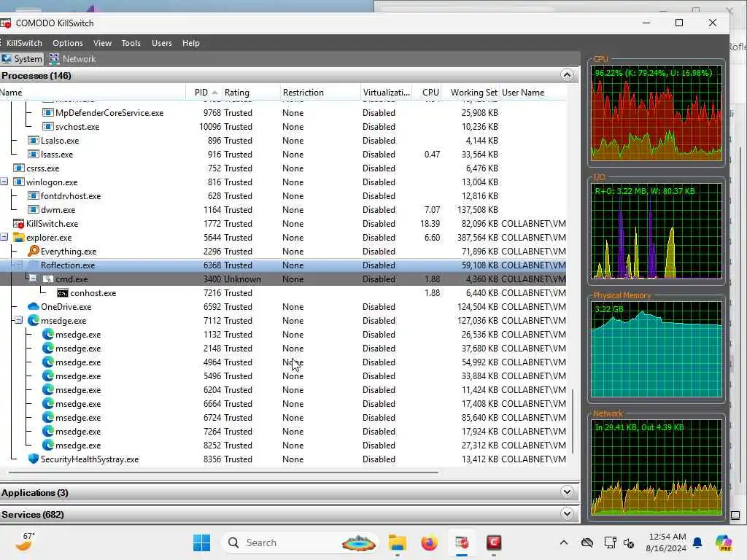Click the Physical Memory graph
Image resolution: width=747 pixels, height=560 pixels.
click(657, 349)
